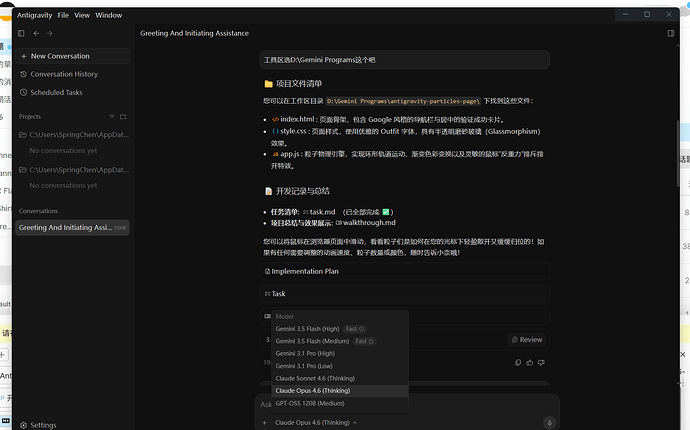Close the Antigravity window

(x=669, y=15)
